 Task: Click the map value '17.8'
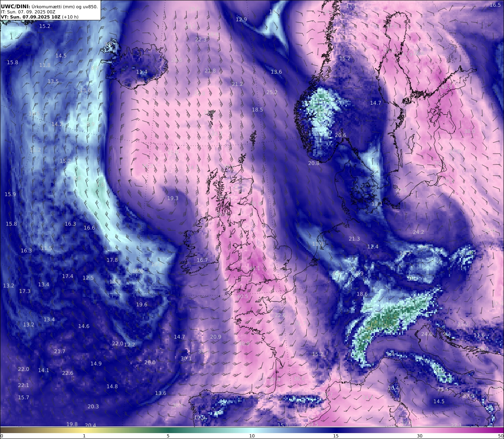coord(112,260)
